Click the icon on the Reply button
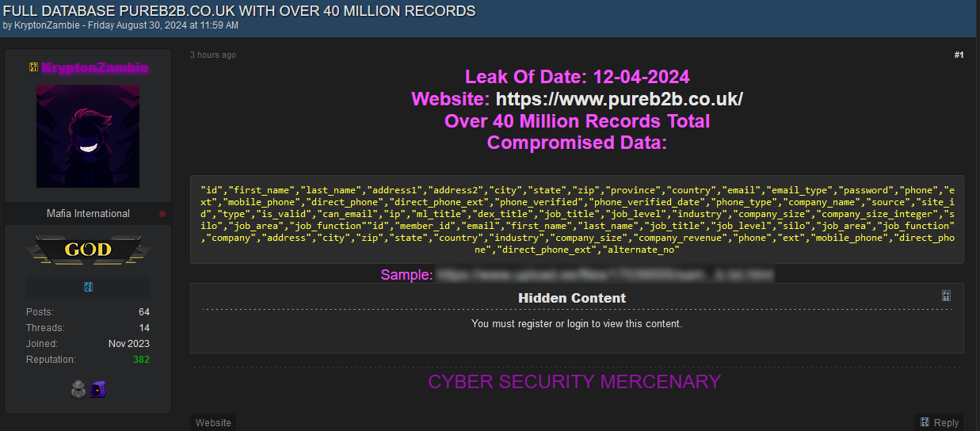The height and width of the screenshot is (431, 980). [x=925, y=422]
